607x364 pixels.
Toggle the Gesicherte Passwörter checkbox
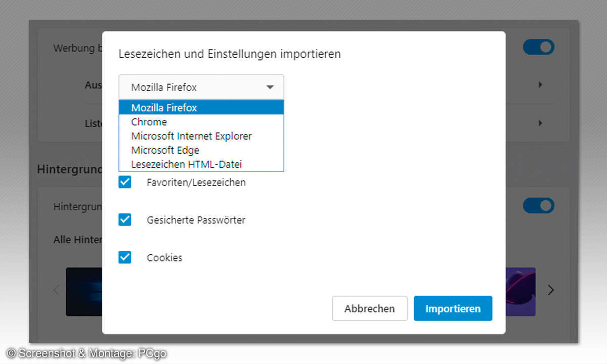(x=125, y=220)
